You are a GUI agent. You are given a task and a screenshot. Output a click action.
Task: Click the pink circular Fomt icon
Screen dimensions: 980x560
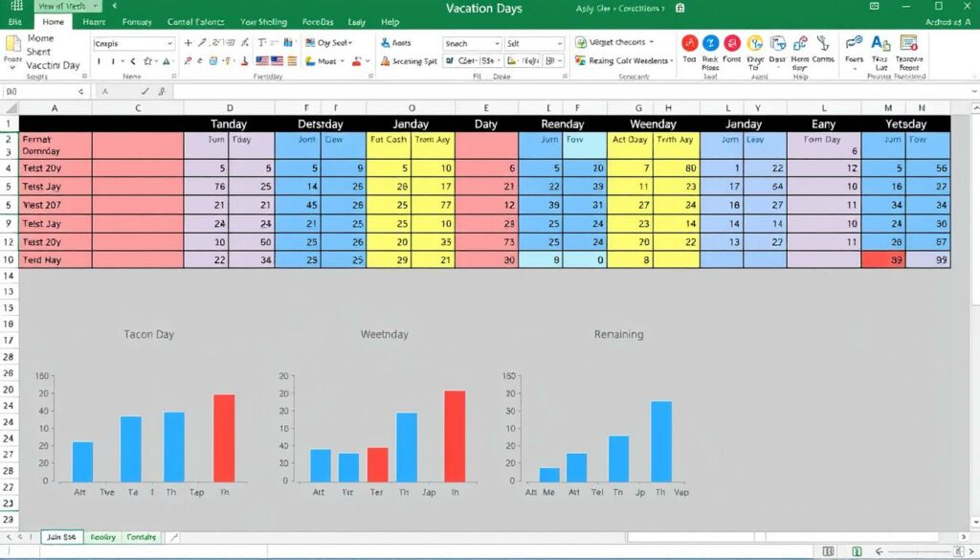[732, 43]
